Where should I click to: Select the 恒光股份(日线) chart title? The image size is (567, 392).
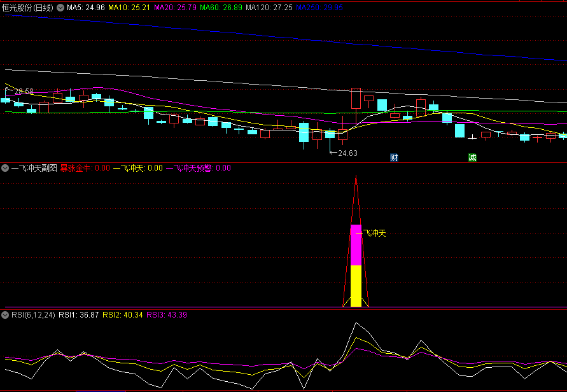pyautogui.click(x=27, y=8)
